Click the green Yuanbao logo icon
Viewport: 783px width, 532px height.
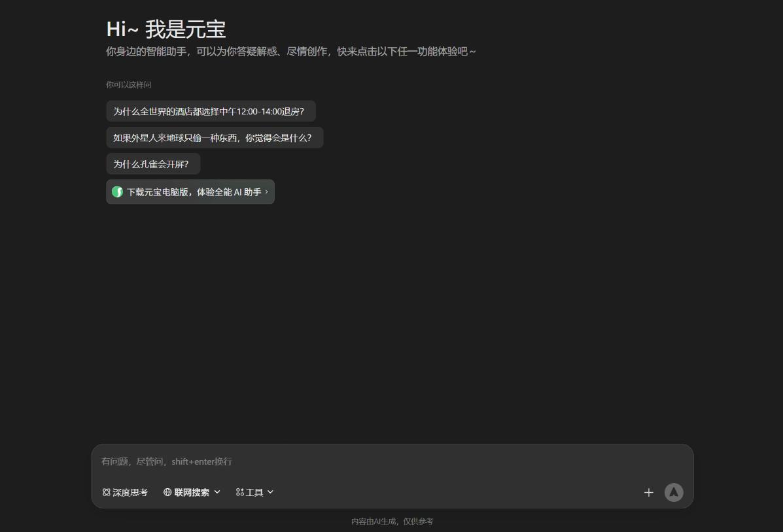(x=118, y=192)
